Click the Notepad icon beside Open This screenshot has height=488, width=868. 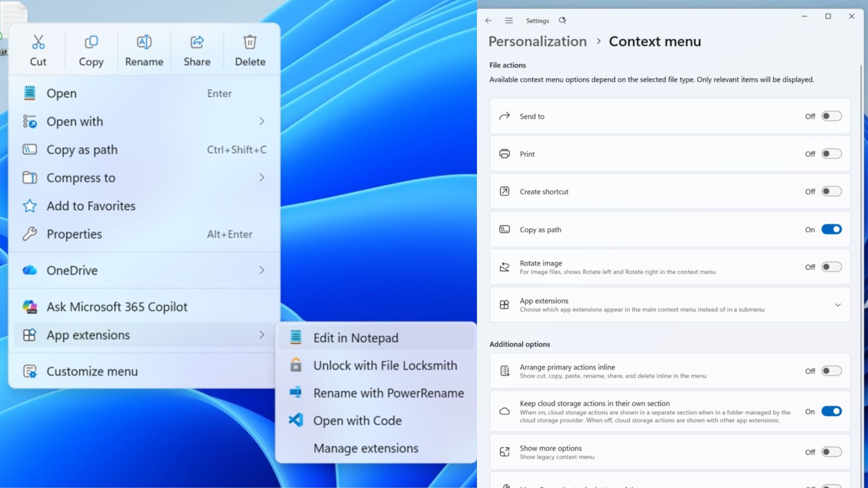pyautogui.click(x=30, y=93)
